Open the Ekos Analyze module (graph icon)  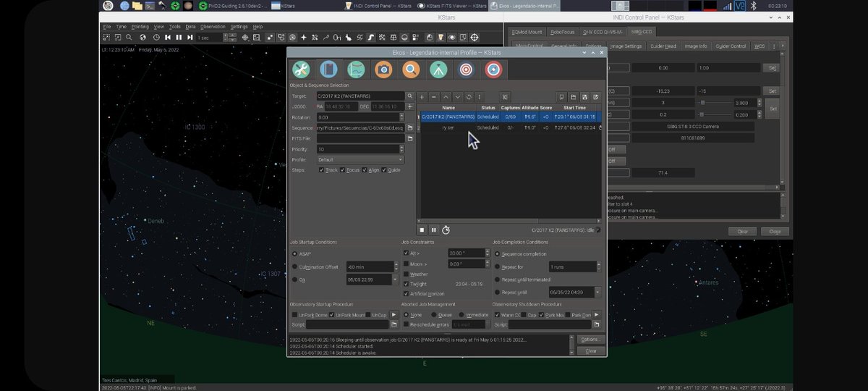[x=356, y=70]
